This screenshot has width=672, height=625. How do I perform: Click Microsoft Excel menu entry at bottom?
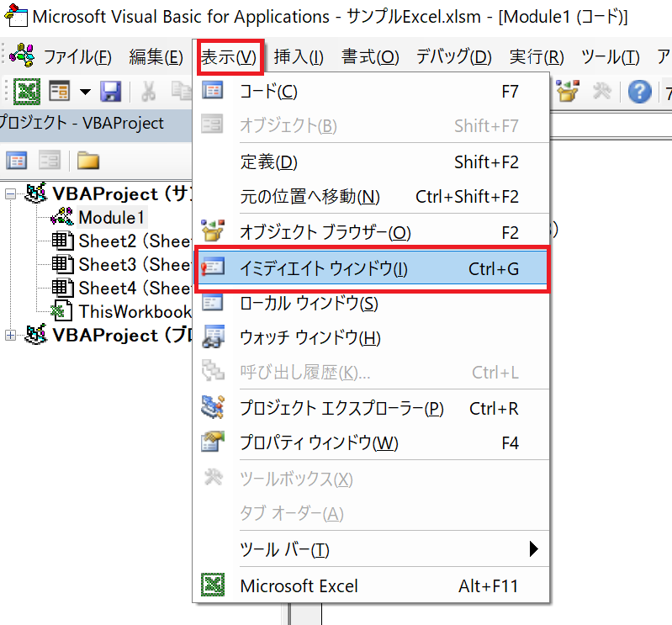click(x=299, y=585)
